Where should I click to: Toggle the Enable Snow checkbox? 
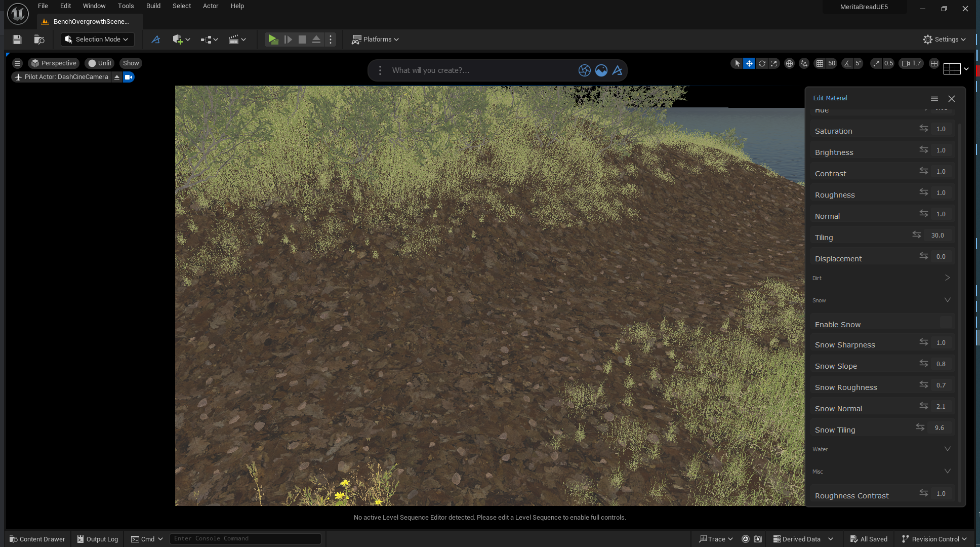tap(946, 322)
